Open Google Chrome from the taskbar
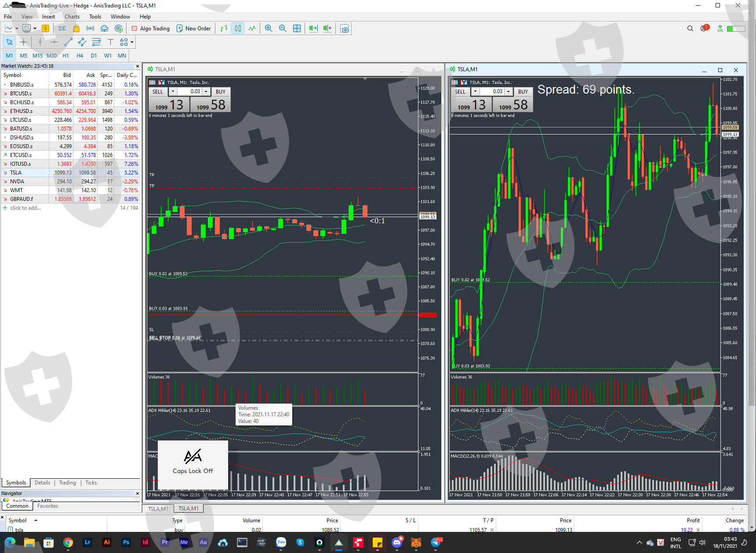 point(68,542)
